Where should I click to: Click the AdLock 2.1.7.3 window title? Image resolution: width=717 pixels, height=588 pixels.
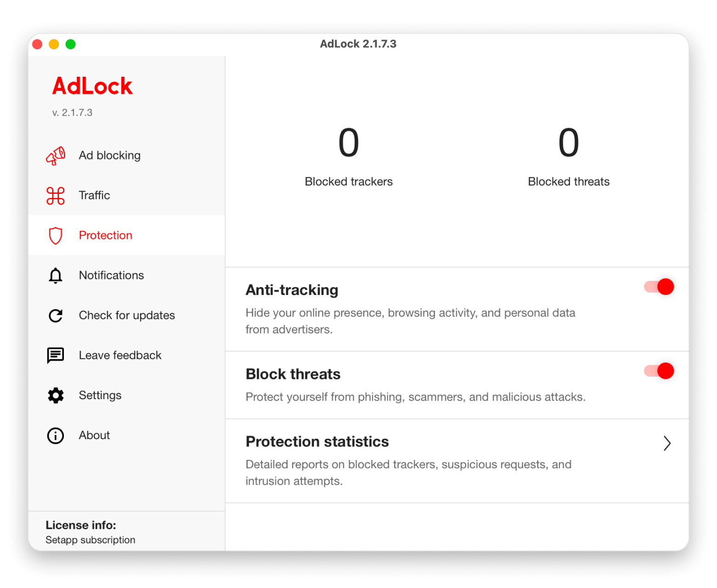click(x=358, y=44)
